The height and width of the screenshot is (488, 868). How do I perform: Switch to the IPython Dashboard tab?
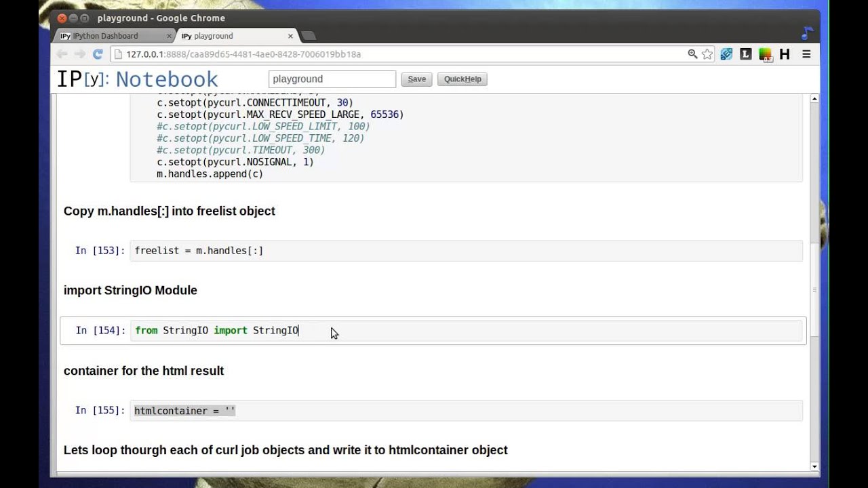(114, 36)
